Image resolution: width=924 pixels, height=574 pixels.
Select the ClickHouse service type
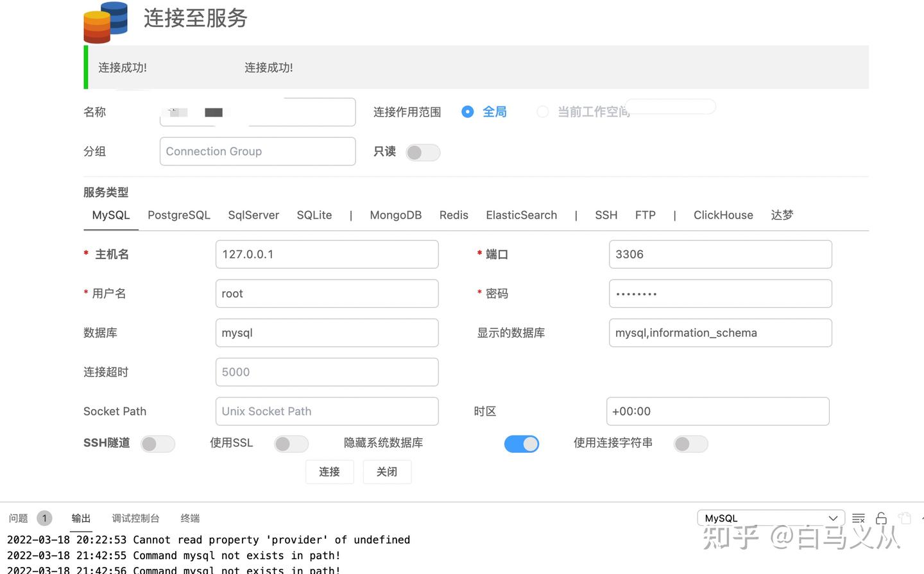[723, 215]
